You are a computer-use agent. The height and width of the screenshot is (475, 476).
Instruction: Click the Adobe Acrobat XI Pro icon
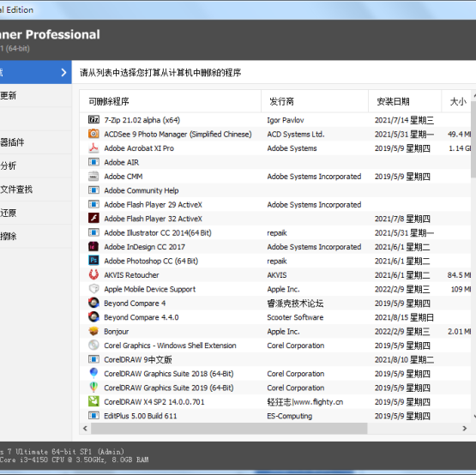93,147
